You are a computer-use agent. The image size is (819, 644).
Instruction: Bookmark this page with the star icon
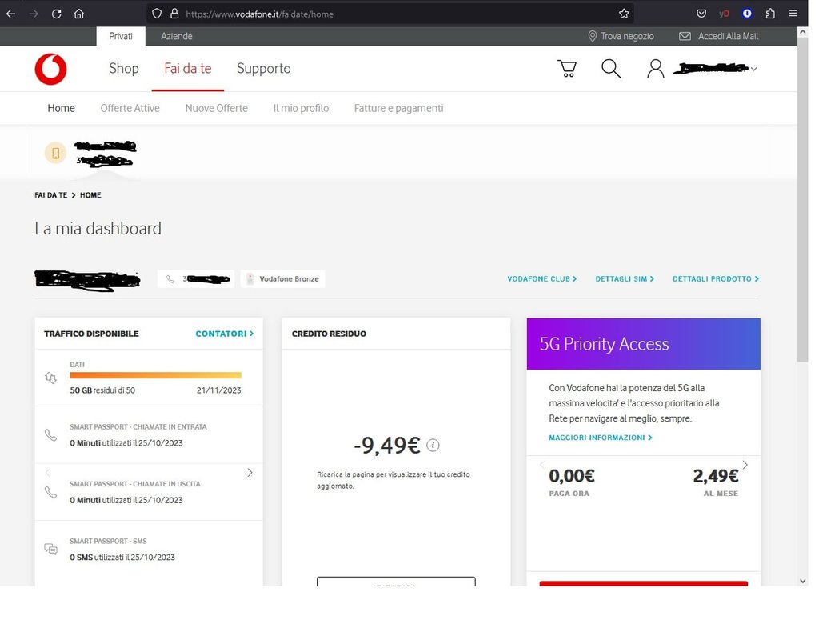point(624,14)
